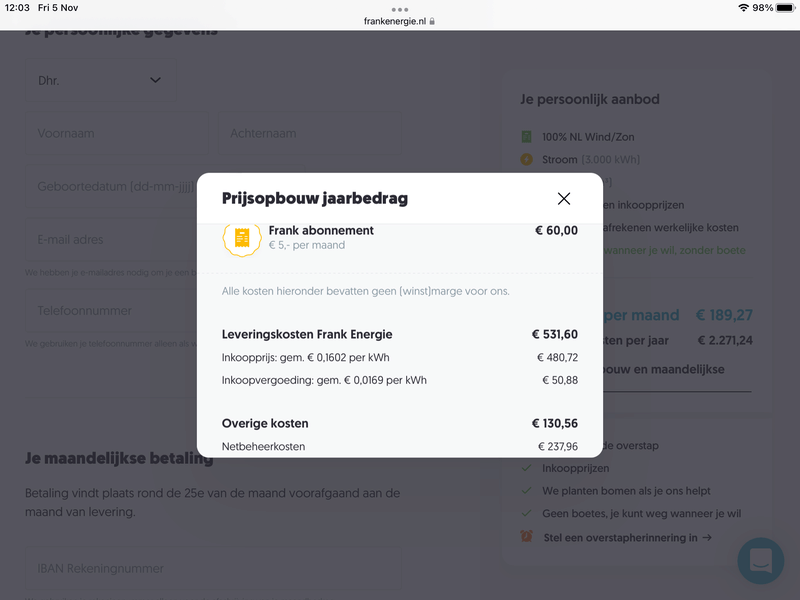800x600 pixels.
Task: Click the Wi-Fi icon in the status bar
Action: (742, 8)
